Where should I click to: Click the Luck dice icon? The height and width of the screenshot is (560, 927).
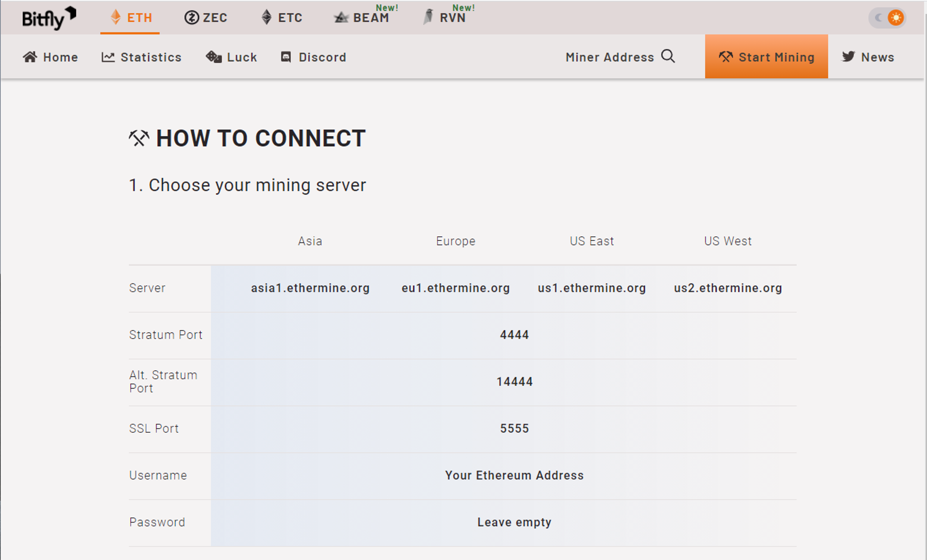tap(214, 57)
